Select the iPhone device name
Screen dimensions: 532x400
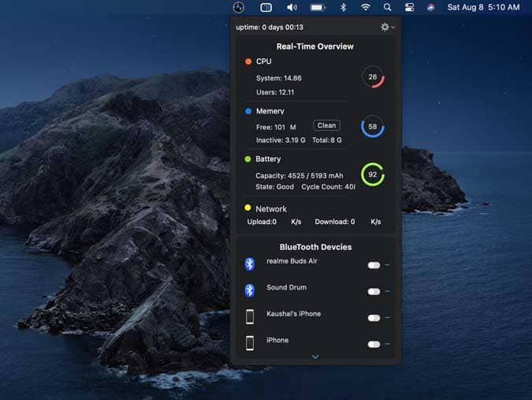[x=277, y=340]
